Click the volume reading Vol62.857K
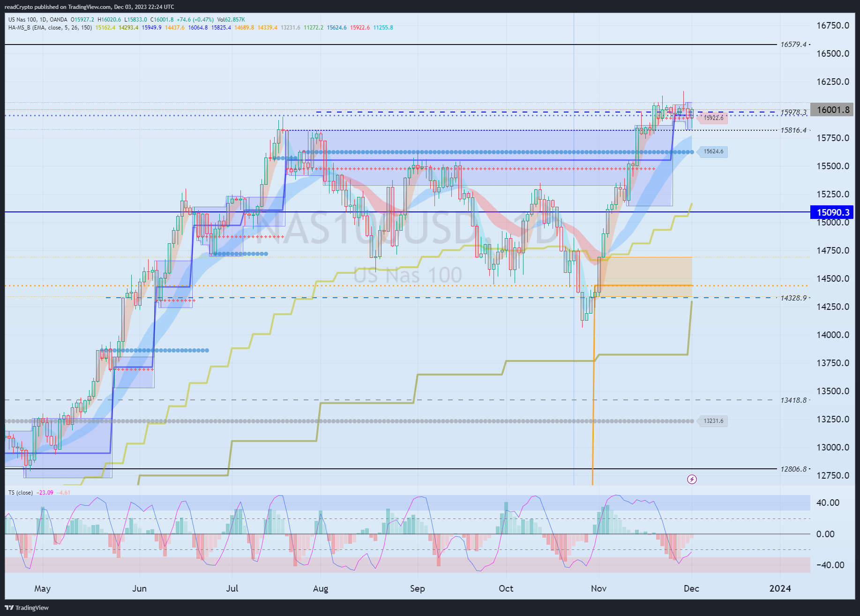 [x=231, y=20]
